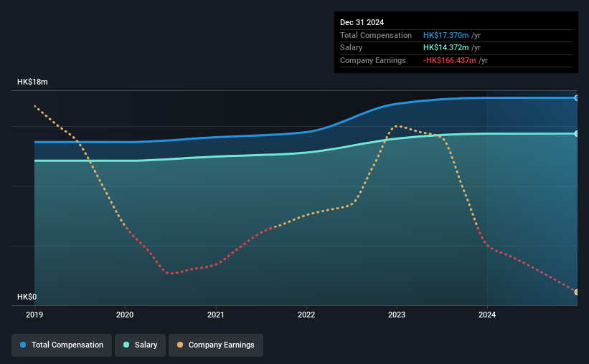Screen dimensions: 589x364
Task: Click the 2023 x-axis label
Action: pos(397,315)
